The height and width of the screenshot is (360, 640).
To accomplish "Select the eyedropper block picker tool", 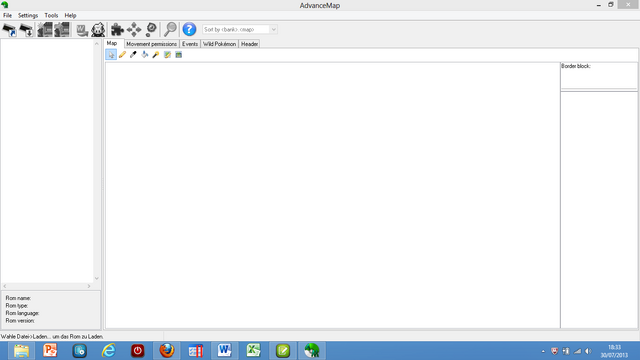I will pyautogui.click(x=133, y=55).
